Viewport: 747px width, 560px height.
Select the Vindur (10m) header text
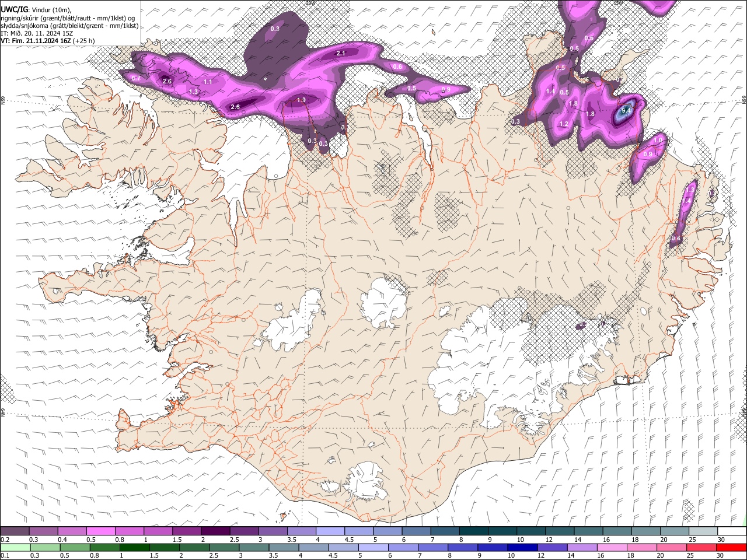tap(50, 9)
